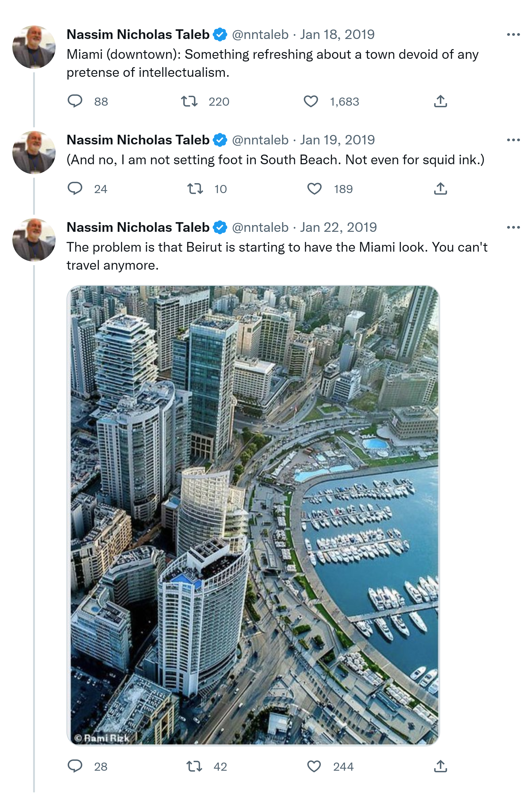The height and width of the screenshot is (793, 532).
Task: Like the Beirut tweet with 244 likes
Action: pos(314,766)
